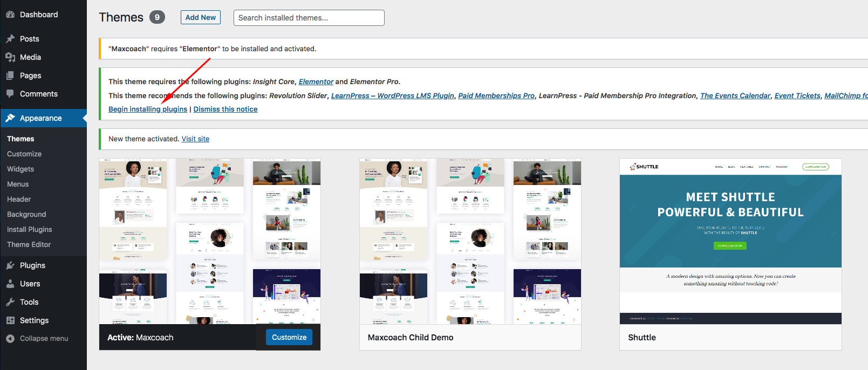Focus the Search installed themes field
The height and width of the screenshot is (370, 868).
[x=309, y=18]
